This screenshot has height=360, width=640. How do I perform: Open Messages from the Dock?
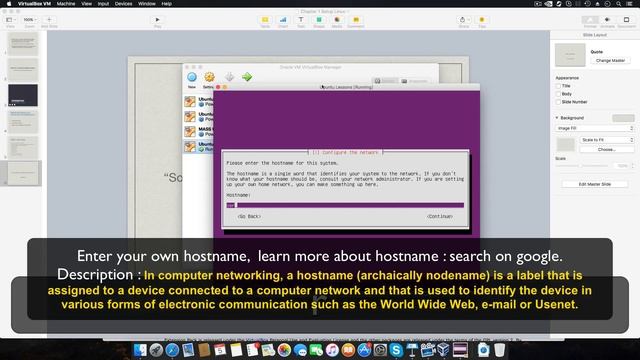[x=300, y=350]
